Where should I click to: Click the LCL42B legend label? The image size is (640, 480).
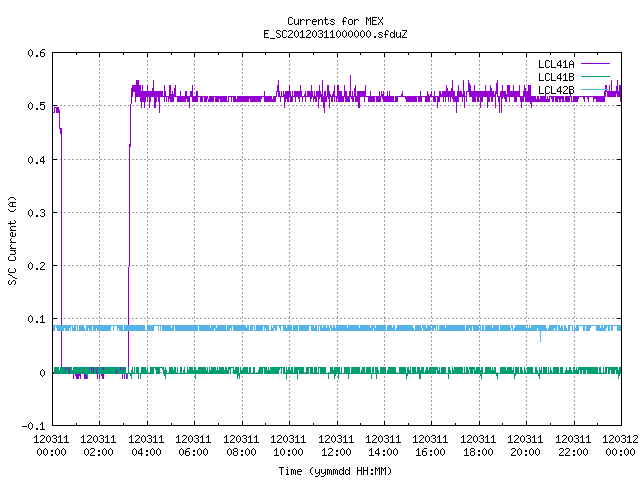coord(556,90)
